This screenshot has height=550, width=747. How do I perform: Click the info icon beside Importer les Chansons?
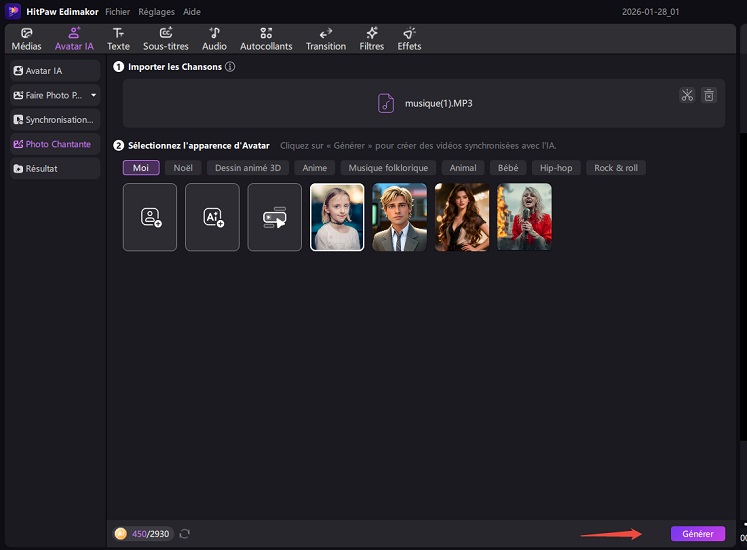[x=230, y=67]
